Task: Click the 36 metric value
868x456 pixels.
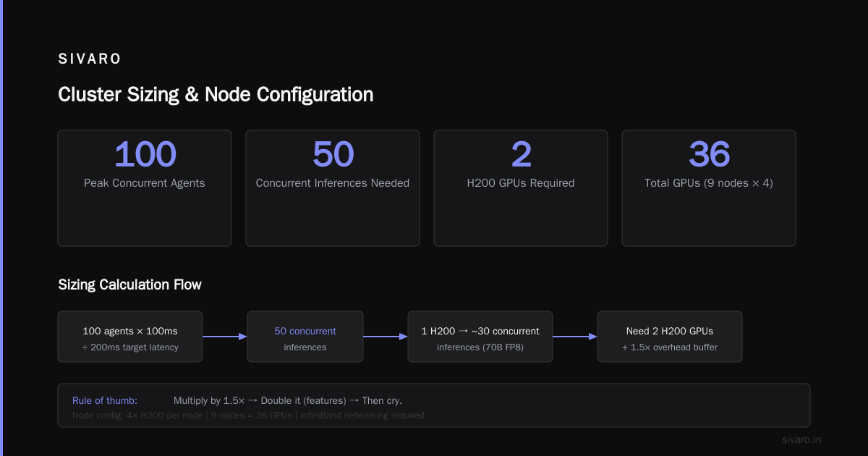Action: [x=709, y=154]
